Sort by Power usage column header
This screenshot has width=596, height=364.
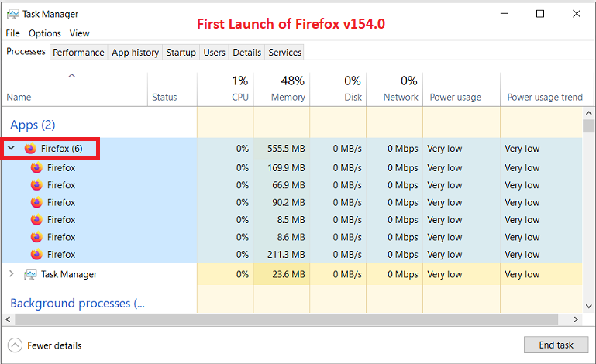click(x=461, y=89)
